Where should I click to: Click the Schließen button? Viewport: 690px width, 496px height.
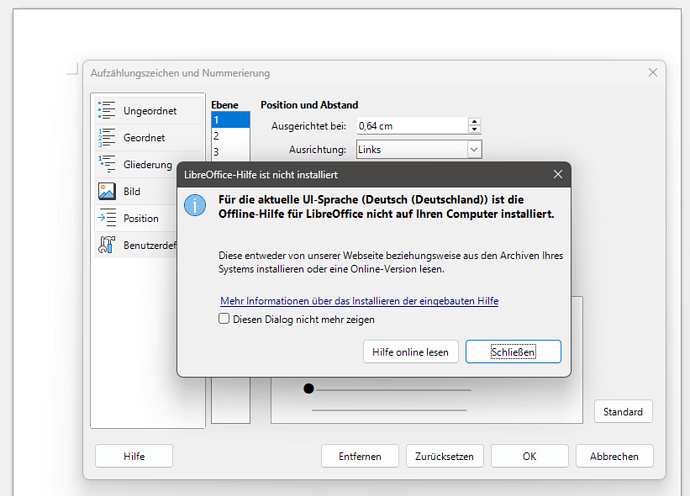pos(513,352)
